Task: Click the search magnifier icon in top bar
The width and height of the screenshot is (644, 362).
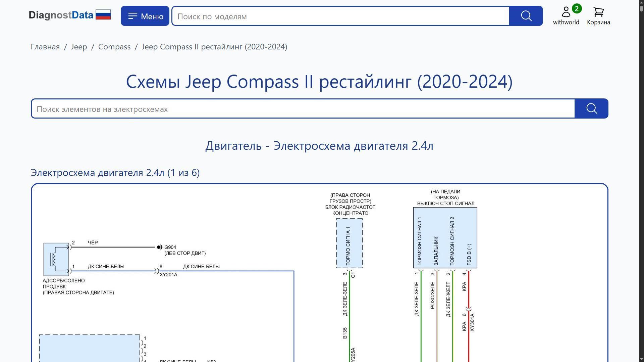Action: [x=526, y=16]
